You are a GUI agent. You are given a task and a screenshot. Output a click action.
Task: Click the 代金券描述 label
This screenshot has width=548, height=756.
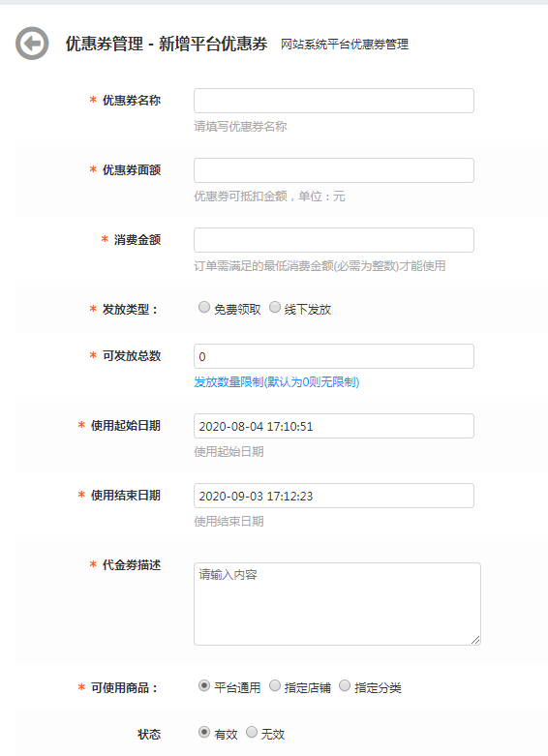132,565
